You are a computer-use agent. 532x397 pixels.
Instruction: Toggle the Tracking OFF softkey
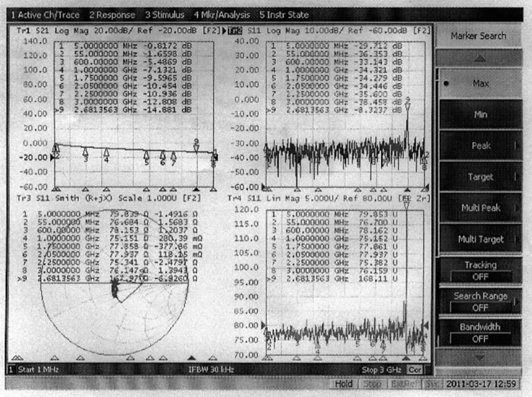point(480,271)
